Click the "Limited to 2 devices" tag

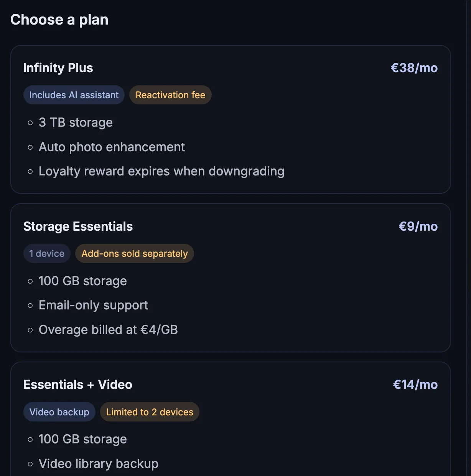[150, 412]
